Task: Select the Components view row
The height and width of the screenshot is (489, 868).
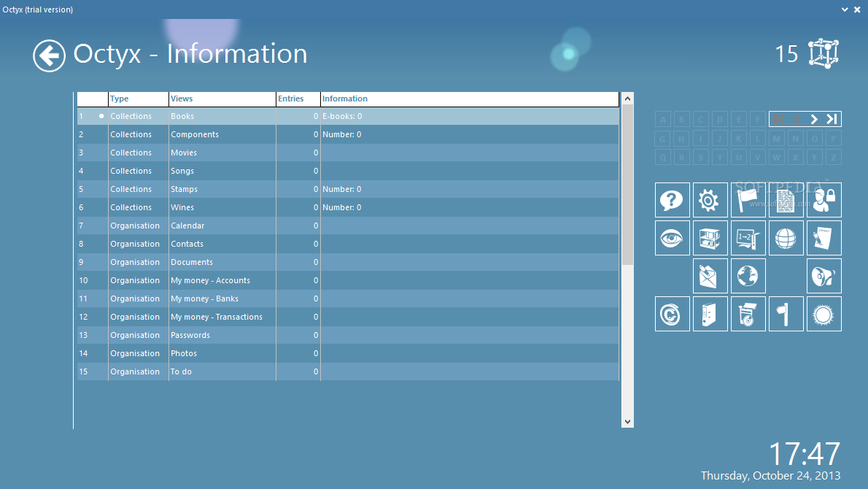Action: tap(348, 134)
